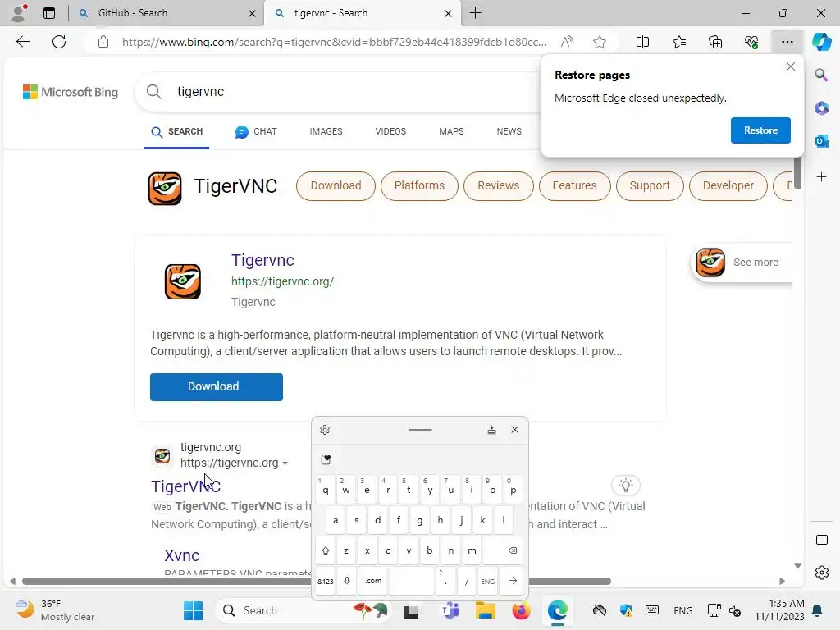Viewport: 840px width, 630px height.
Task: Open the https://tigervnc.org/ link
Action: (282, 282)
